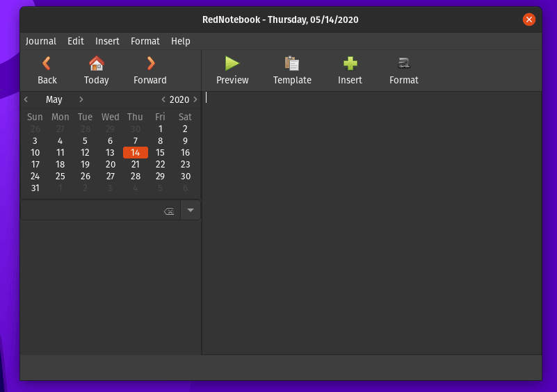Select May 20 in the calendar

coord(110,165)
